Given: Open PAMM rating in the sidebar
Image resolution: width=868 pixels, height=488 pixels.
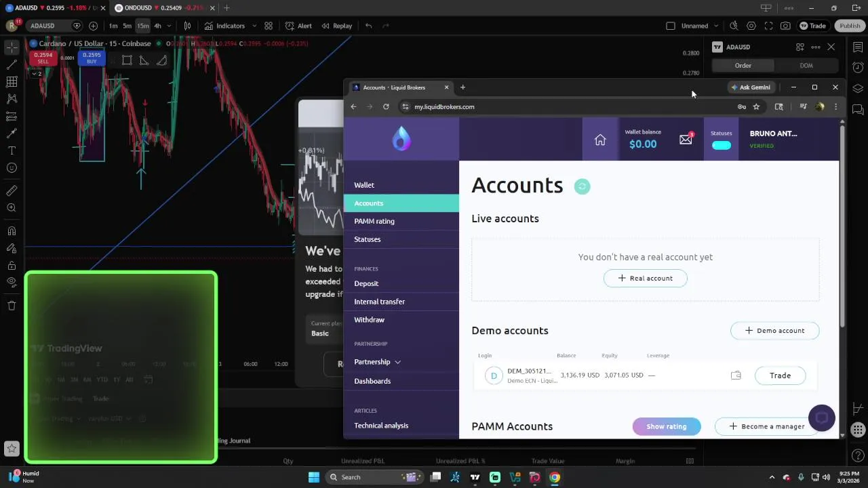Looking at the screenshot, I should pyautogui.click(x=401, y=221).
